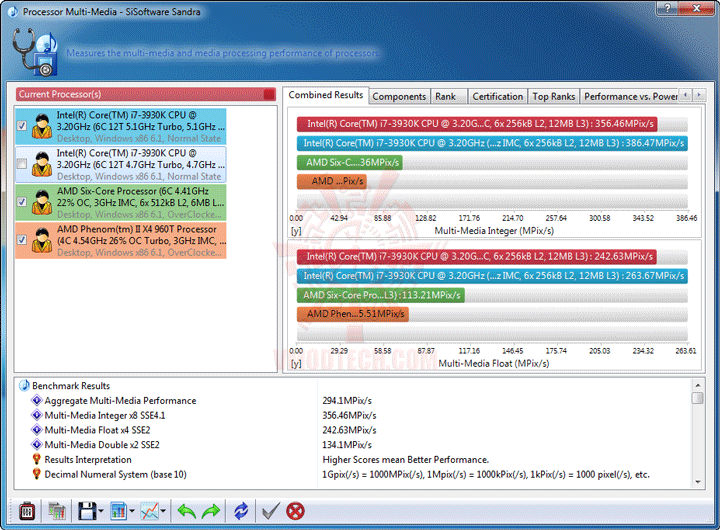Toggle checkbox for i7-3930K 5.1GHz Turbo
Image resolution: width=720 pixels, height=530 pixels.
(x=22, y=125)
